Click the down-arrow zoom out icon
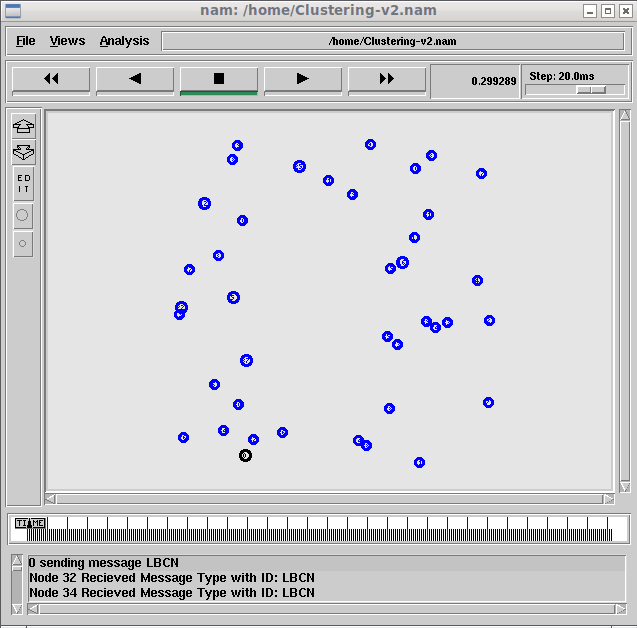The width and height of the screenshot is (637, 628). coord(24,152)
